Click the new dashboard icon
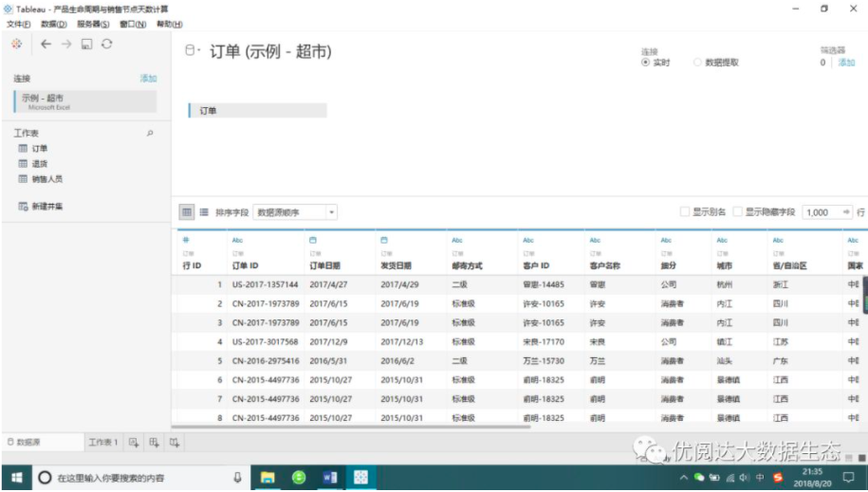868x492 pixels. click(x=154, y=442)
